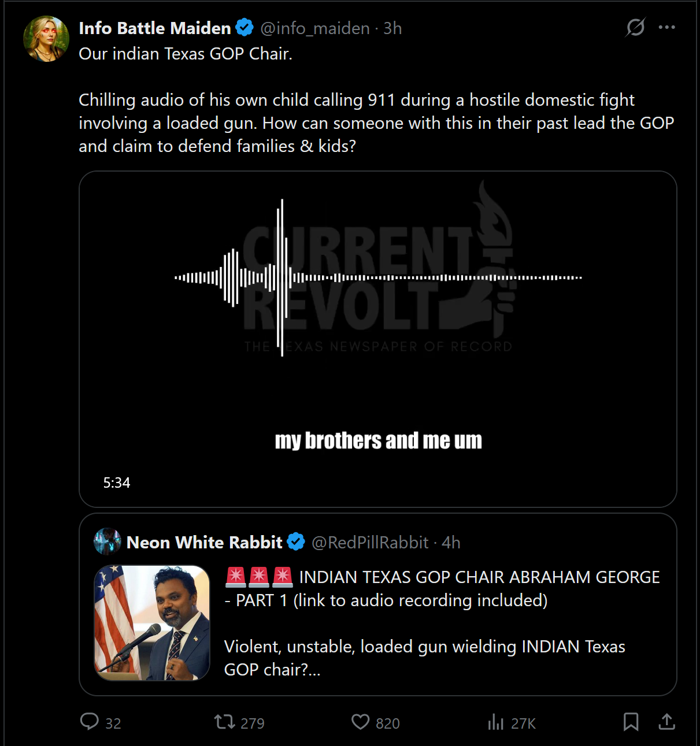Open the @info_maiden handle link

pos(315,28)
